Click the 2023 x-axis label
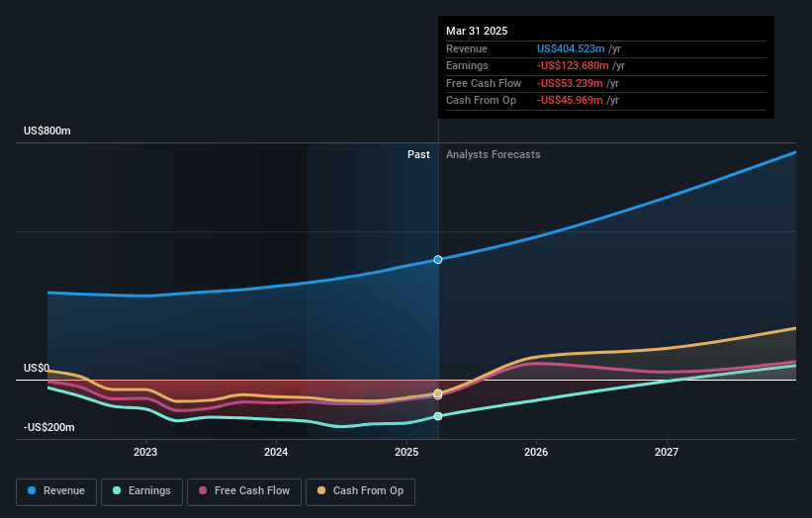The image size is (812, 518). click(145, 452)
